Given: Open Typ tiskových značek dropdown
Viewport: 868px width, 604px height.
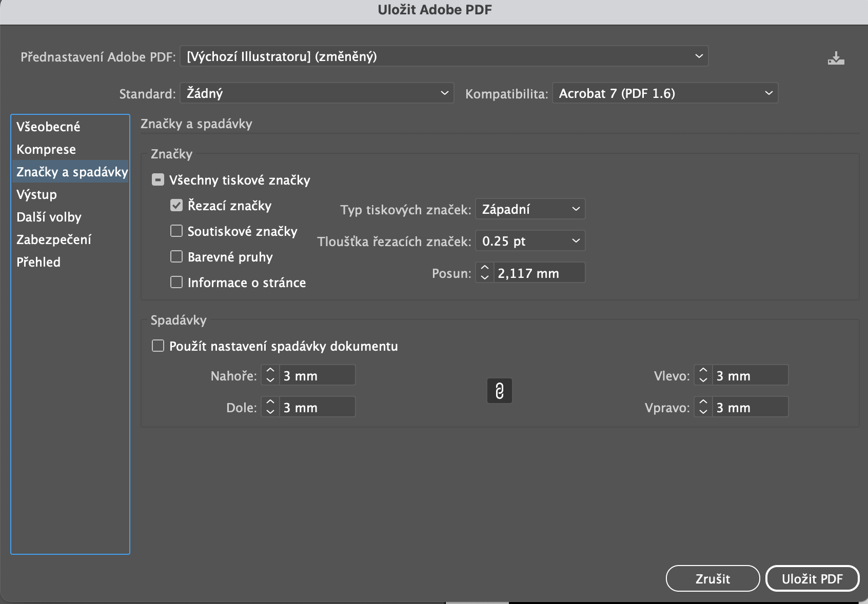Looking at the screenshot, I should coord(530,209).
